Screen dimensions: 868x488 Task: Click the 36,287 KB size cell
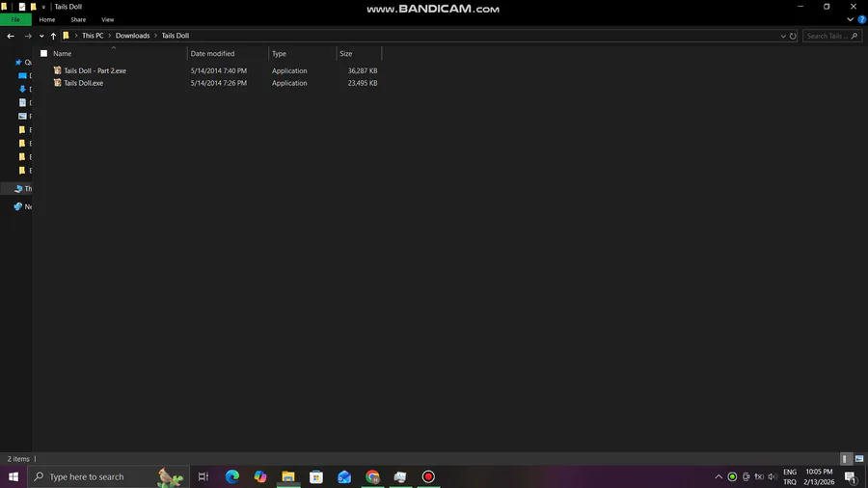coord(363,70)
